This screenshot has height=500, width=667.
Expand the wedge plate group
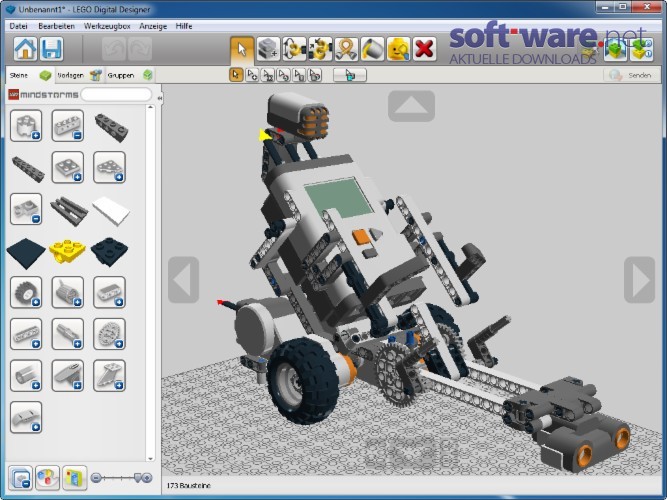tap(109, 167)
